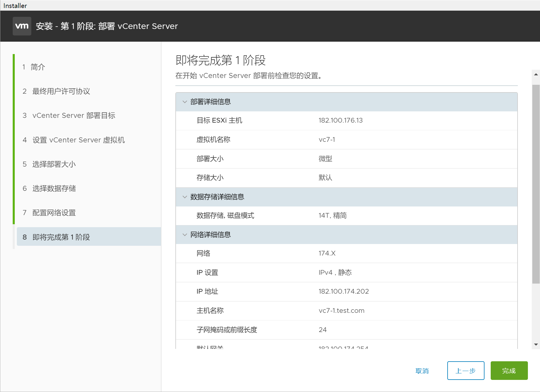The height and width of the screenshot is (392, 540).
Task: Click the 主机名称 value vc7-1.test.com
Action: (x=341, y=311)
